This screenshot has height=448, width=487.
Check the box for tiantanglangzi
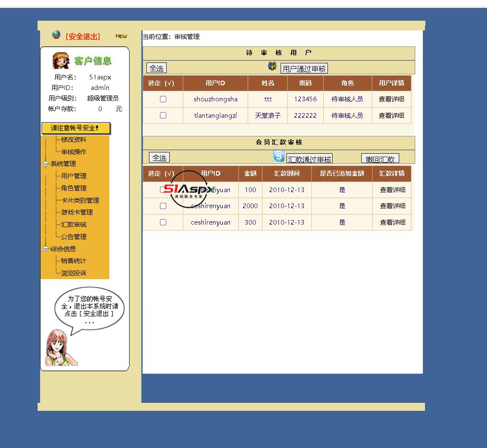pyautogui.click(x=163, y=116)
